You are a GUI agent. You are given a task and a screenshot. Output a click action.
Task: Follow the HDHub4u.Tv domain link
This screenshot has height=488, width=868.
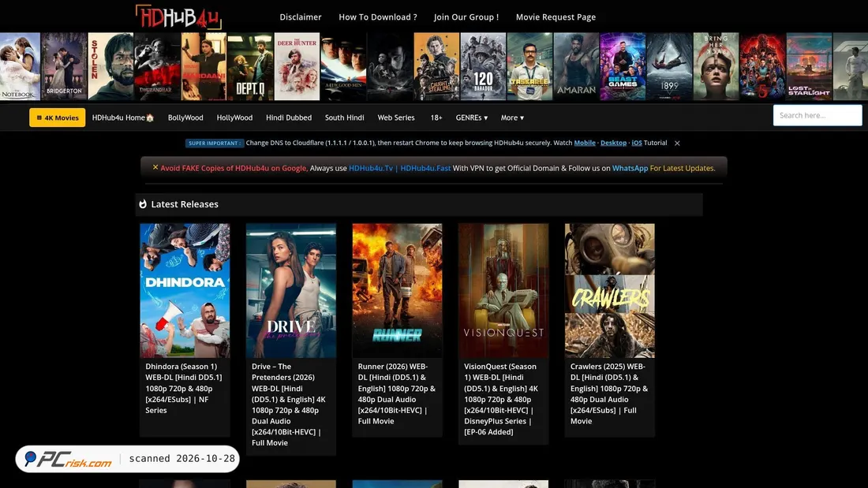371,168
